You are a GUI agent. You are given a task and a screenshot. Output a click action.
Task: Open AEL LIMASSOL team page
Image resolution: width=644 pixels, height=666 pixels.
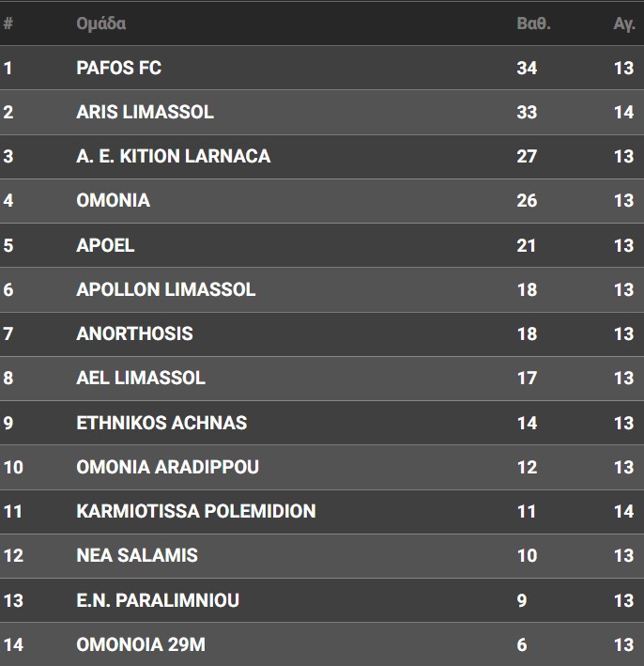(140, 378)
